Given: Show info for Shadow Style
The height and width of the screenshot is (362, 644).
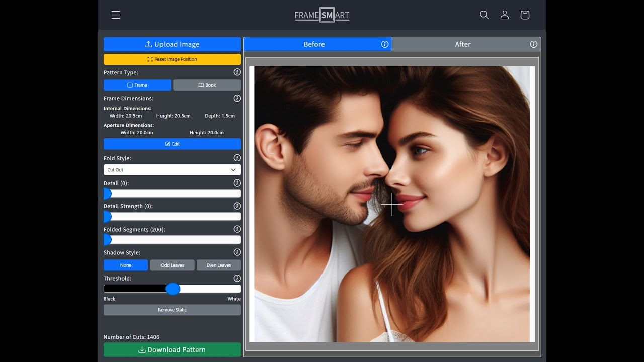Looking at the screenshot, I should (x=237, y=252).
